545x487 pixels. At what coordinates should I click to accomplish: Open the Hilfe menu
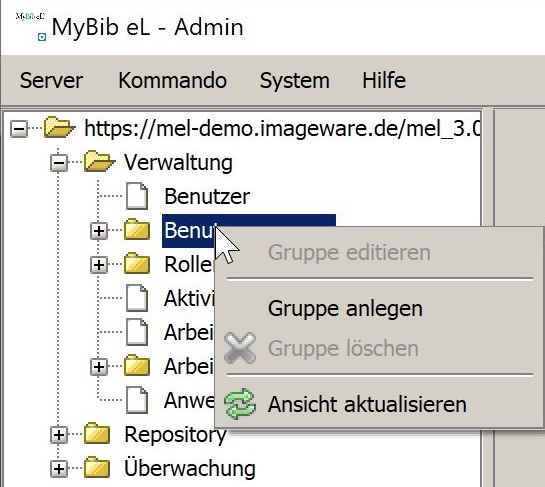point(384,81)
